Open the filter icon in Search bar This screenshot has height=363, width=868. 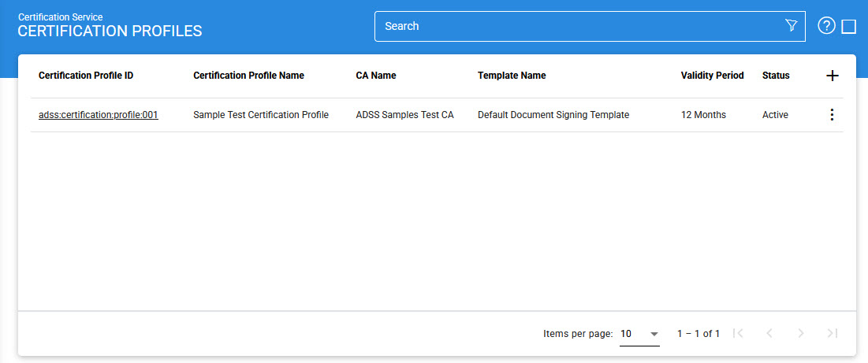point(792,26)
